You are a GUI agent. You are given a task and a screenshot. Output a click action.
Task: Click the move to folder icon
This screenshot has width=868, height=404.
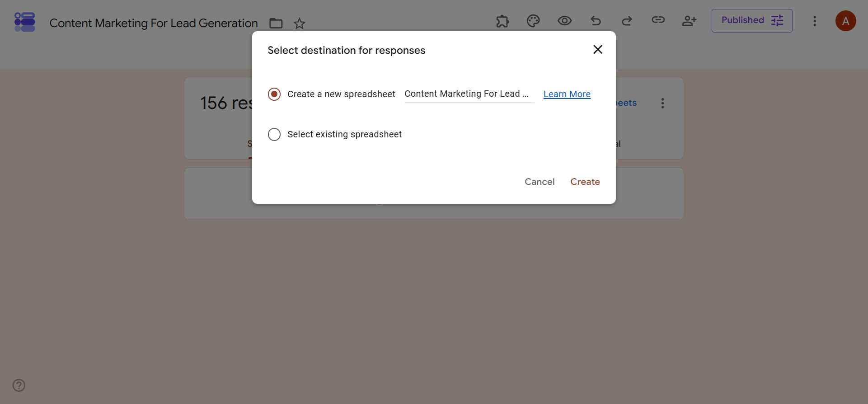276,23
